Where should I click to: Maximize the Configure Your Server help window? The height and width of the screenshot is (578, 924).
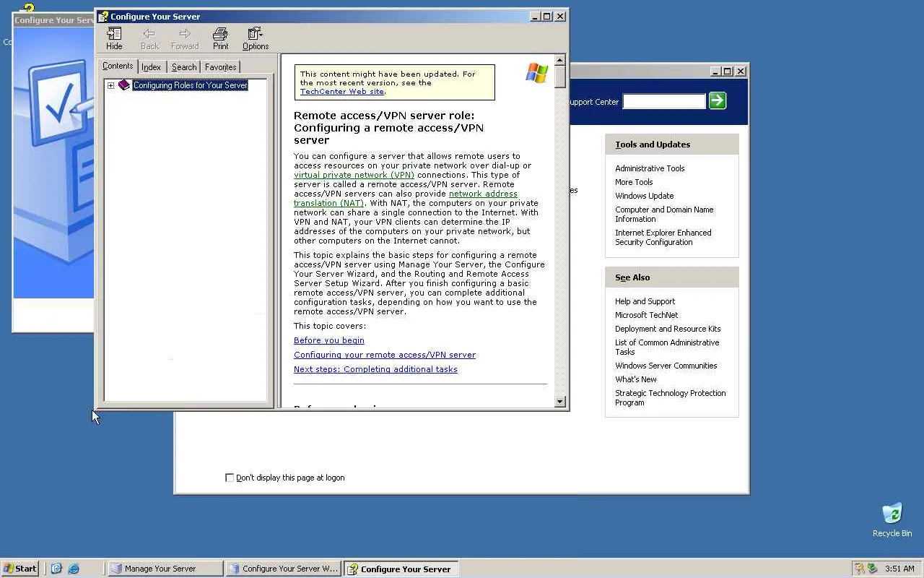click(546, 16)
